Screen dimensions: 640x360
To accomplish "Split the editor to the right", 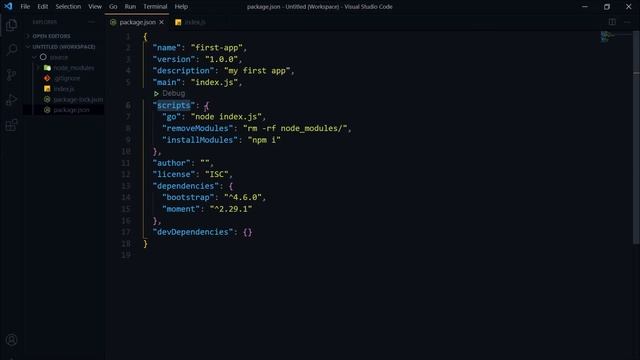I will pyautogui.click(x=612, y=22).
